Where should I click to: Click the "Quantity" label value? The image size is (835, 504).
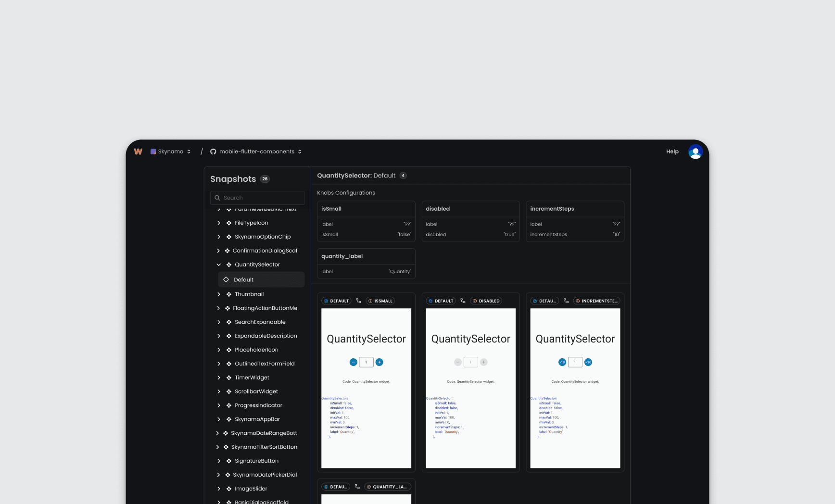pos(400,272)
